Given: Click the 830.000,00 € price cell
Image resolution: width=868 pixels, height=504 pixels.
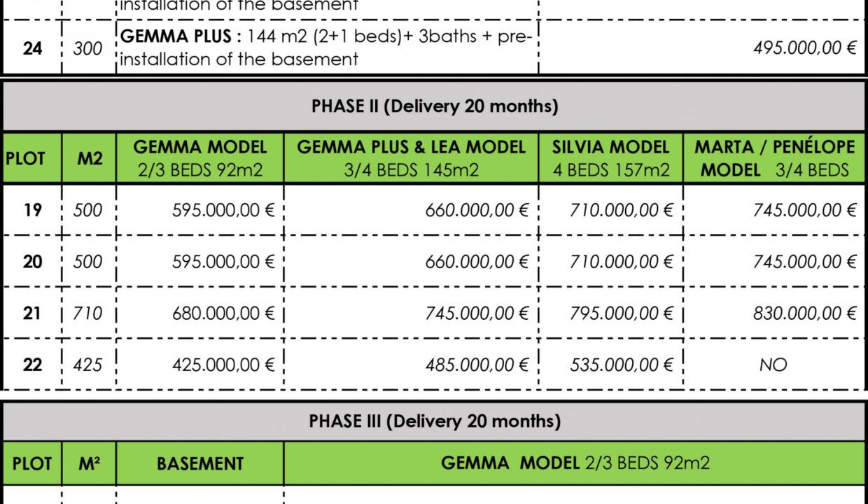Looking at the screenshot, I should 804,313.
